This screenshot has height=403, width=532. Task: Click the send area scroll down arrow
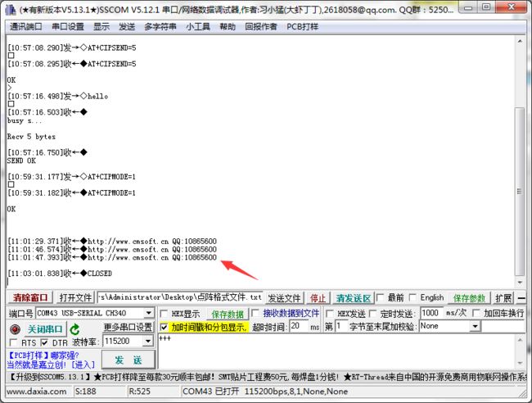(x=520, y=364)
